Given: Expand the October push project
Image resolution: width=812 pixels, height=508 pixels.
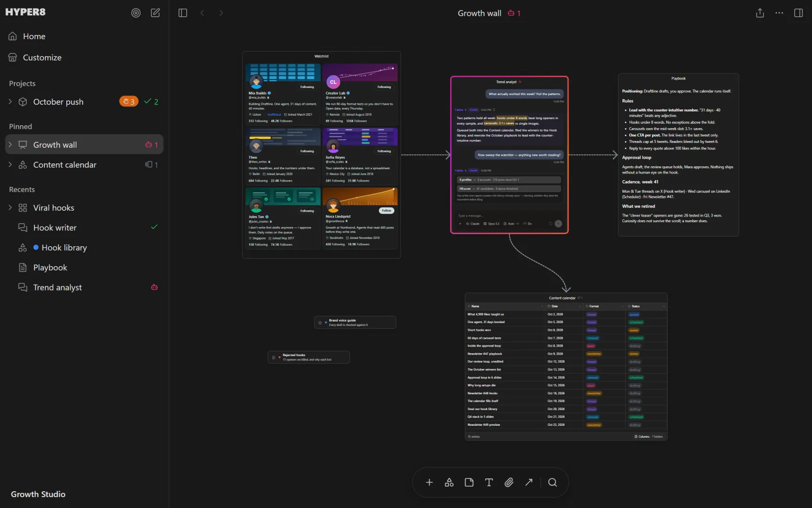Looking at the screenshot, I should point(10,102).
